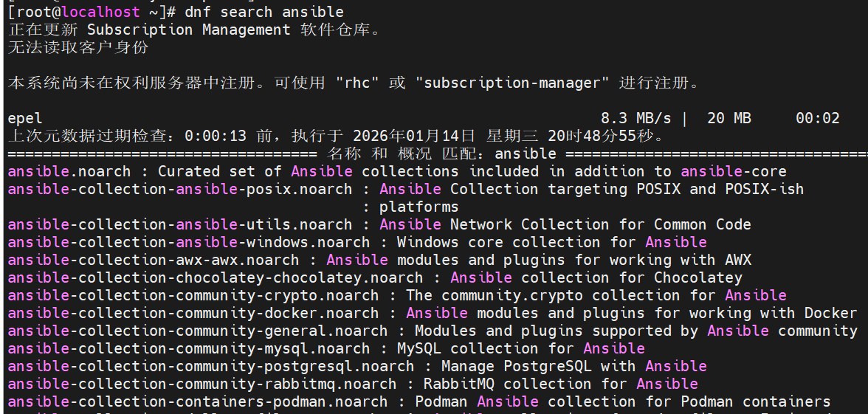
Task: Click the download size '20 MB'
Action: [x=729, y=118]
